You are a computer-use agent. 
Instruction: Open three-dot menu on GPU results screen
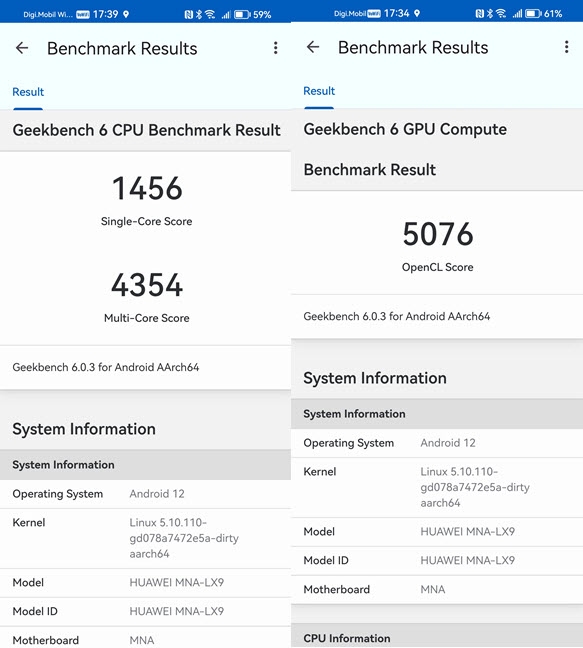tap(566, 47)
